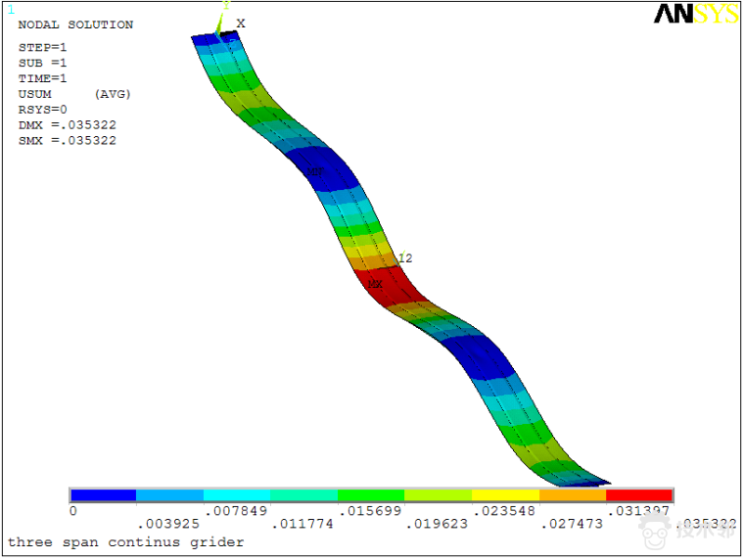The width and height of the screenshot is (744, 560).
Task: Pick the dark blue legend color band
Action: tap(103, 495)
